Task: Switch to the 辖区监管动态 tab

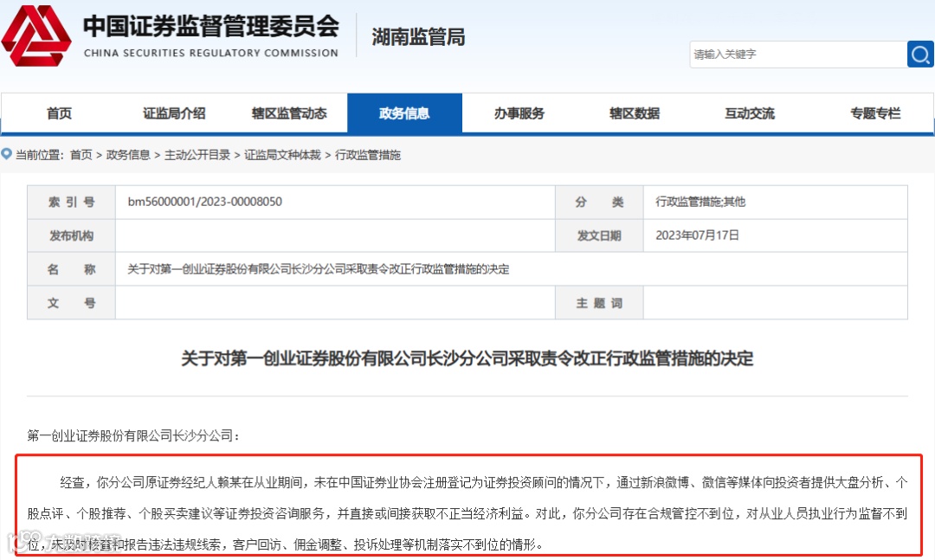Action: coord(289,113)
